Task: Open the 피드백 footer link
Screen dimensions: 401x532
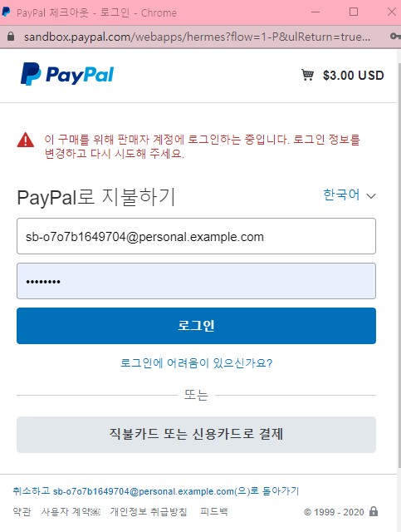Action: pyautogui.click(x=214, y=512)
